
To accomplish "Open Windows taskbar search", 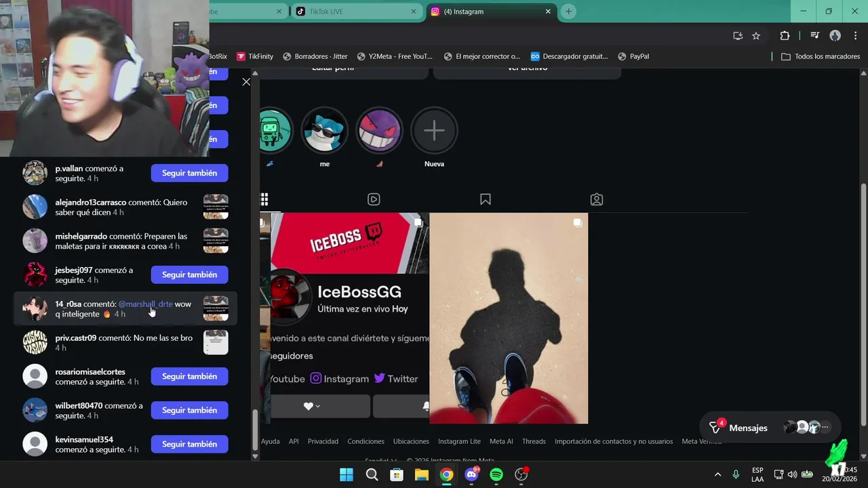I will click(372, 474).
